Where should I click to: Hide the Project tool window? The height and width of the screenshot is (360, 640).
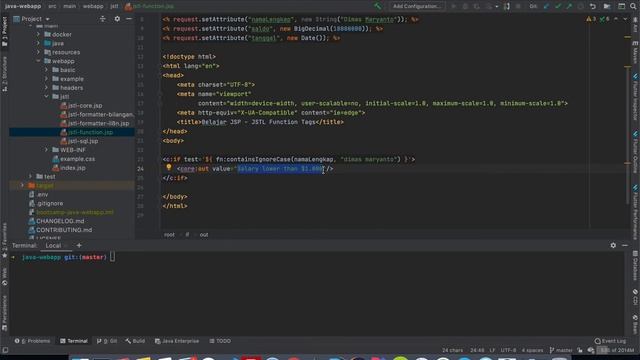[129, 19]
